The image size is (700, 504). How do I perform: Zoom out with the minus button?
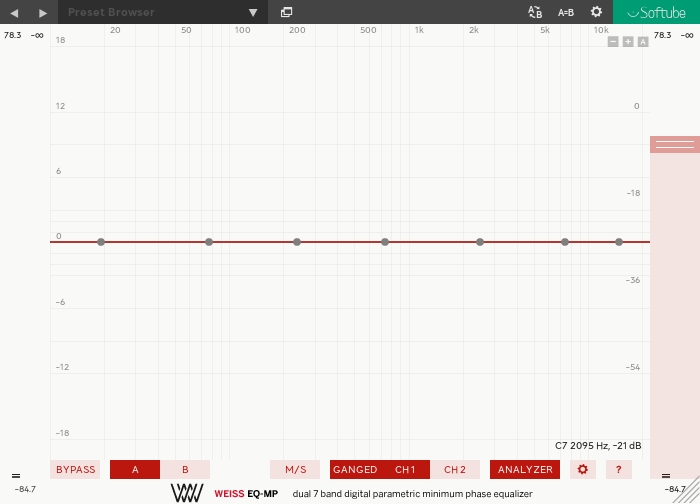613,42
